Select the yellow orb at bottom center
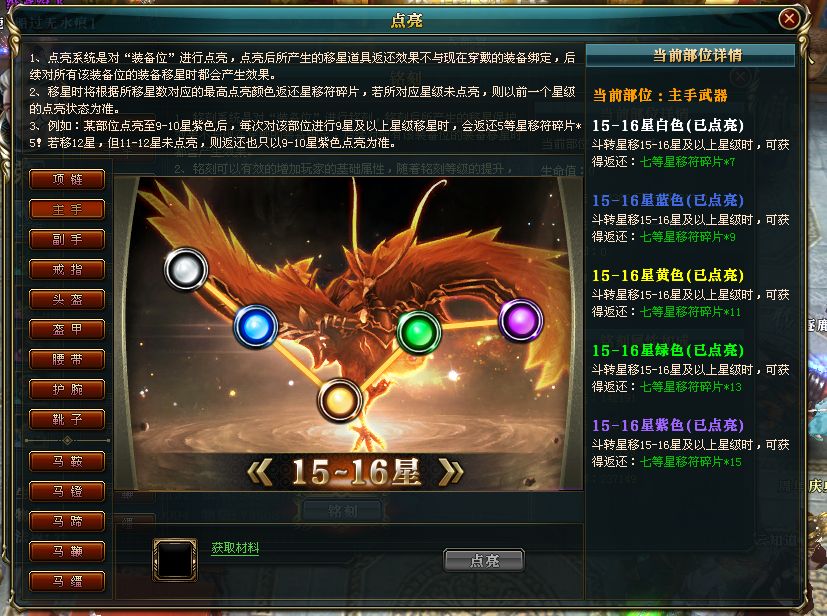The image size is (827, 616). click(340, 400)
